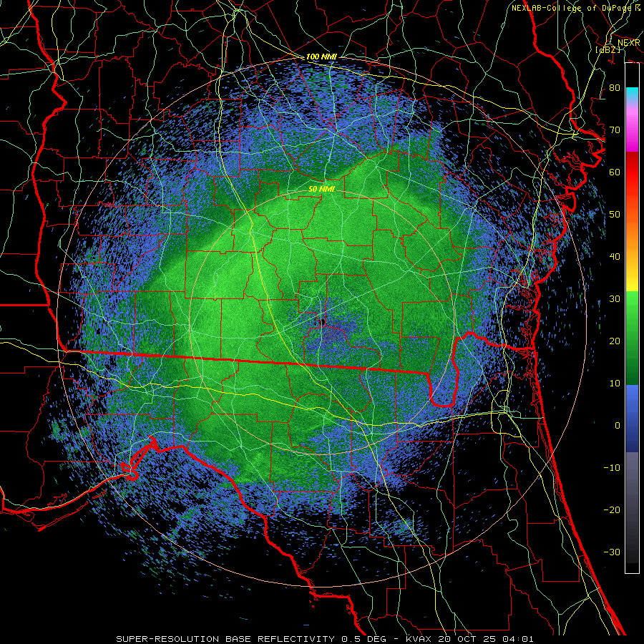Viewport: 644px width, 644px height.
Task: Click the 30 value on the dBZ scale
Action: tap(615, 298)
